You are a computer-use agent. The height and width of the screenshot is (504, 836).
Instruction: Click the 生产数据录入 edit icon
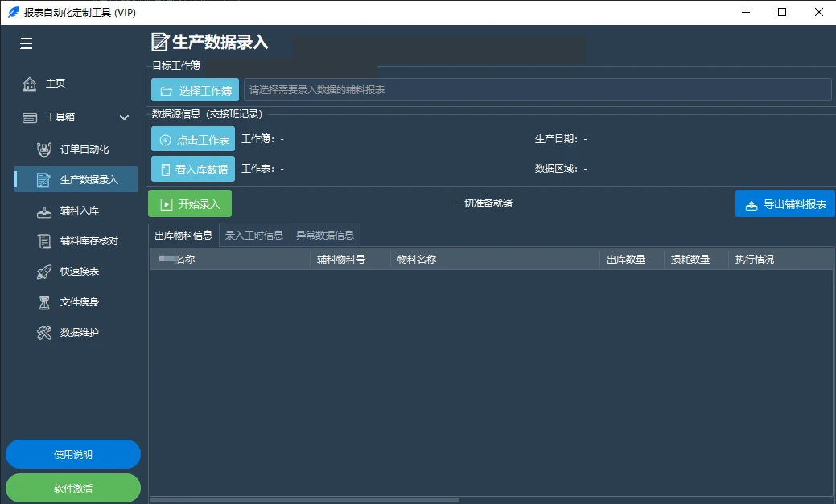[43, 180]
